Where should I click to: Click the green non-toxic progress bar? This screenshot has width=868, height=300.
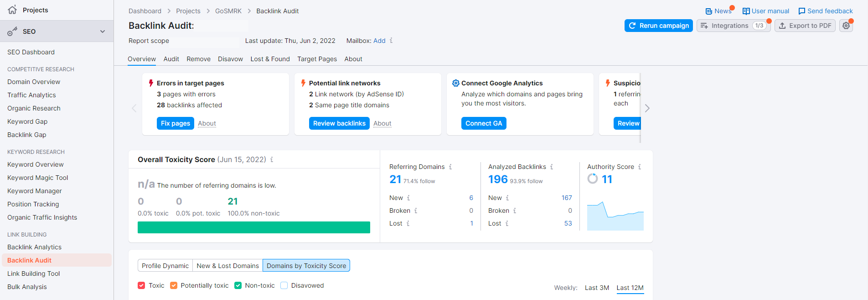254,227
